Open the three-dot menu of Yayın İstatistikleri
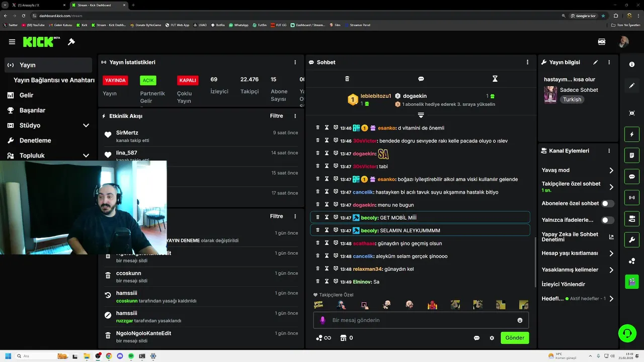 click(295, 62)
